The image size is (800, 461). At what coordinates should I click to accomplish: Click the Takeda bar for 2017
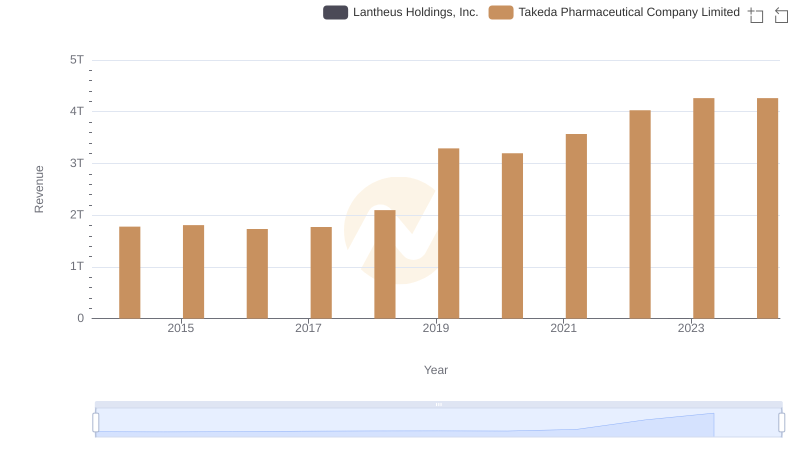point(321,273)
